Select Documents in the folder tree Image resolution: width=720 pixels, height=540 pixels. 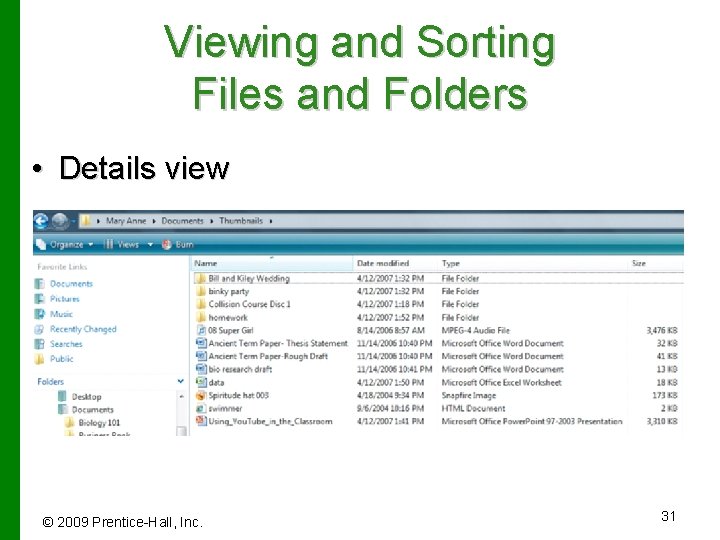(x=92, y=410)
